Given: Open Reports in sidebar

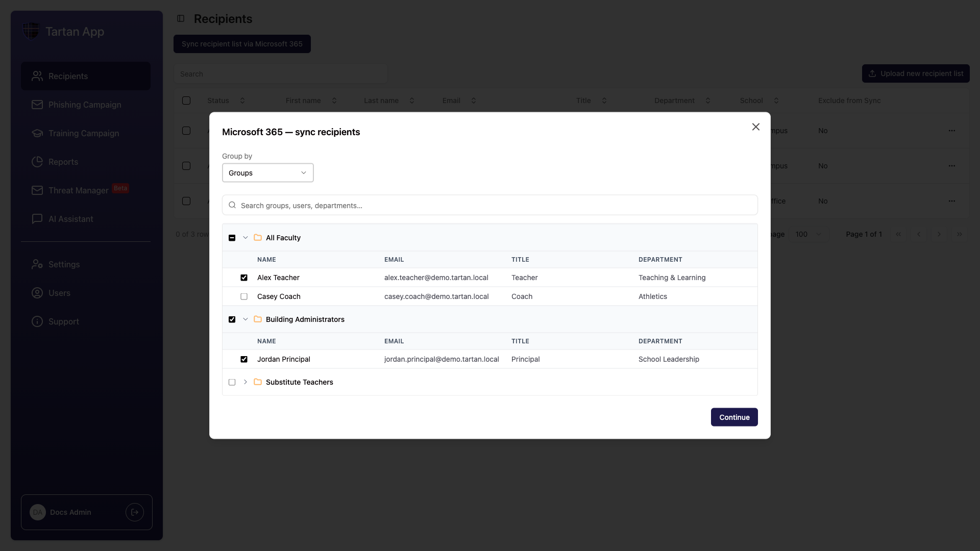Looking at the screenshot, I should 86,162.
